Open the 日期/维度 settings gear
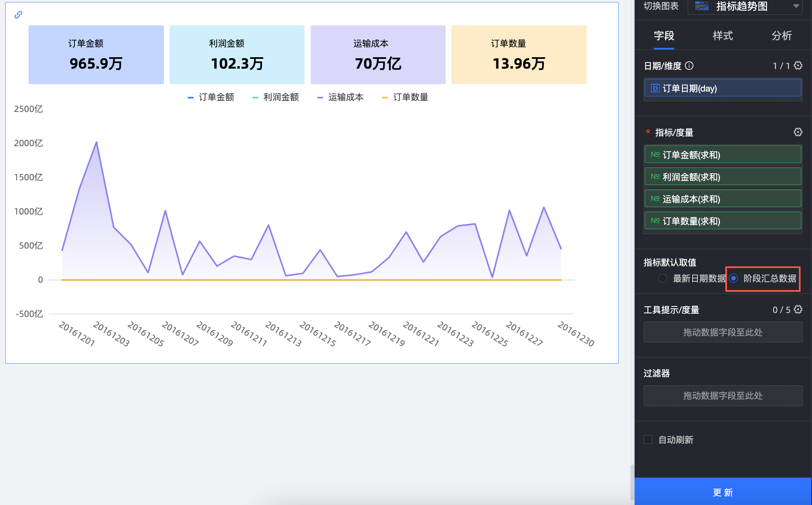This screenshot has width=812, height=505. coord(798,65)
